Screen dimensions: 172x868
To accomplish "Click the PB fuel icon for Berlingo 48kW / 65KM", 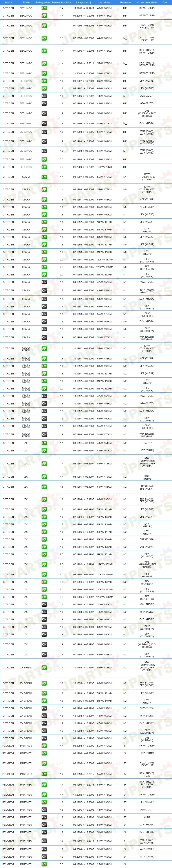I will [x=44, y=8].
